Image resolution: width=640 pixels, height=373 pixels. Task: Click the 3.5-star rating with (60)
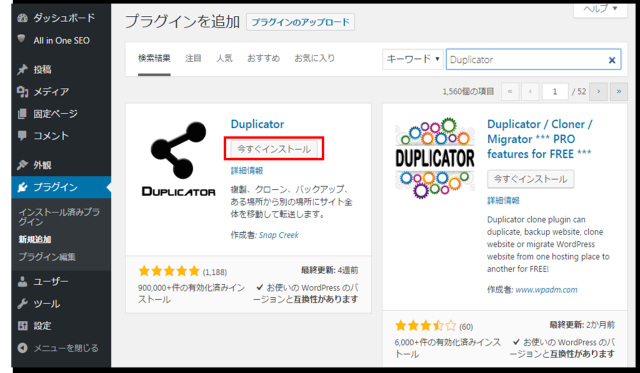(425, 326)
